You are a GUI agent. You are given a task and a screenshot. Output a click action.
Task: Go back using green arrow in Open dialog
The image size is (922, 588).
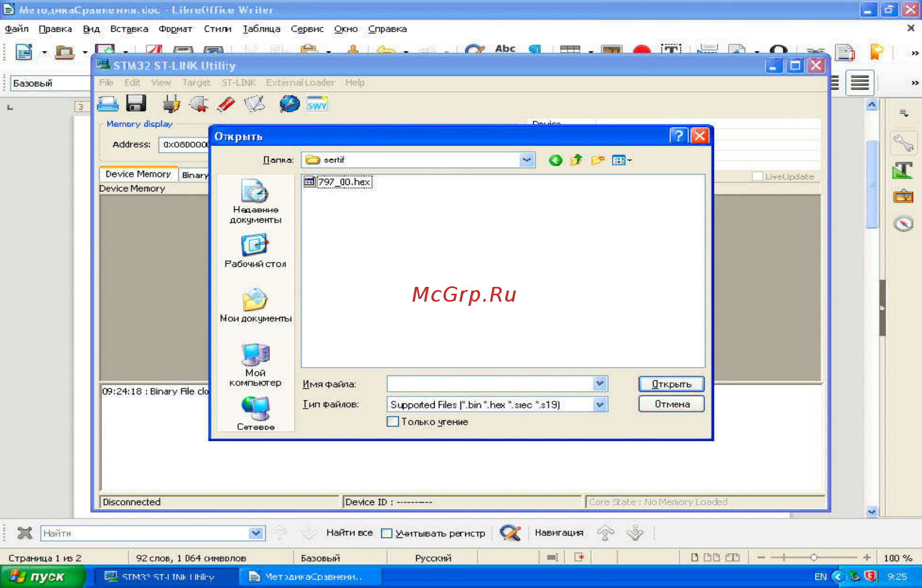coord(555,160)
